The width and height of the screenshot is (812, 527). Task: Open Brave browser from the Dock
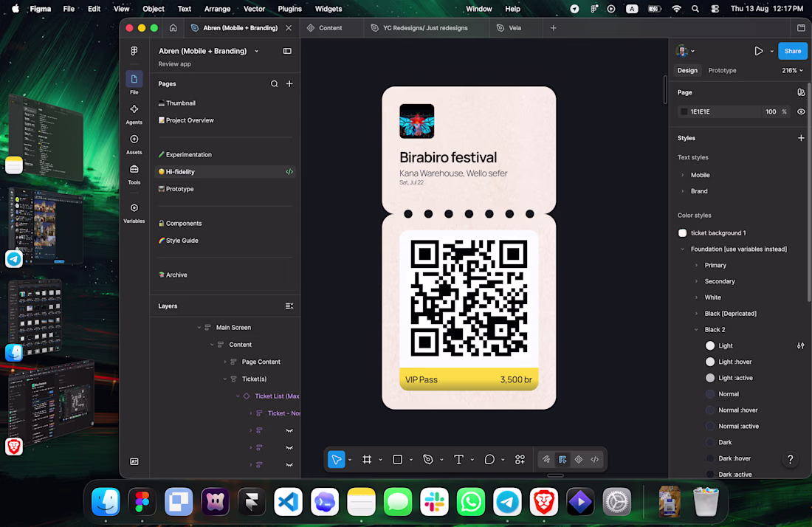tap(543, 502)
